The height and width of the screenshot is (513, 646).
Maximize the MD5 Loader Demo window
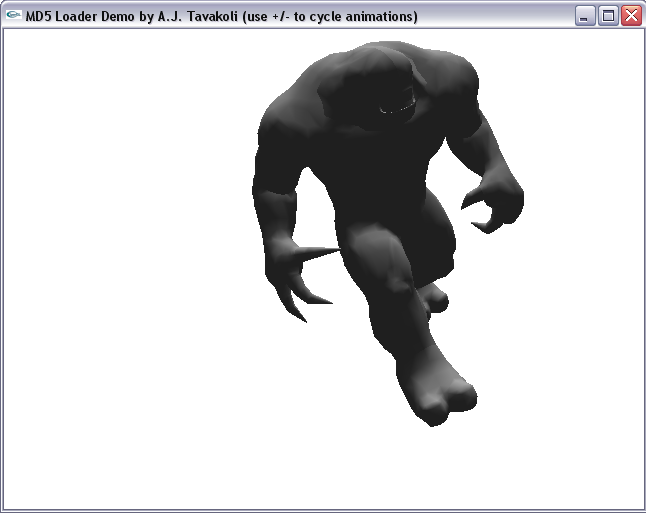click(608, 16)
